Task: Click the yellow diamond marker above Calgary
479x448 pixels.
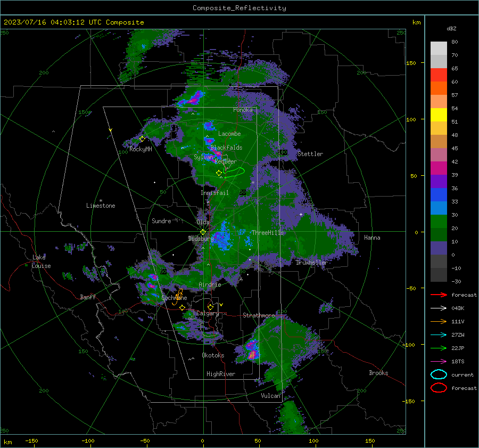Action: pyautogui.click(x=210, y=307)
